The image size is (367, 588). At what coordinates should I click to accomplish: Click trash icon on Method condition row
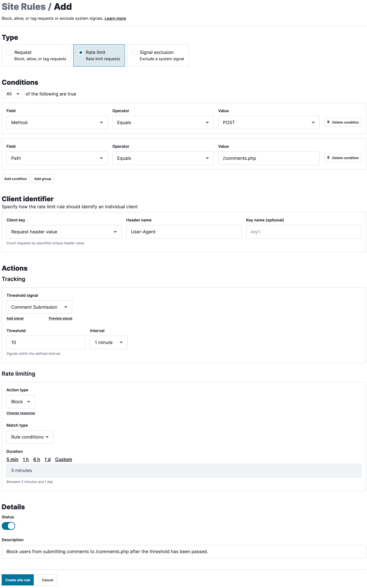click(x=328, y=122)
